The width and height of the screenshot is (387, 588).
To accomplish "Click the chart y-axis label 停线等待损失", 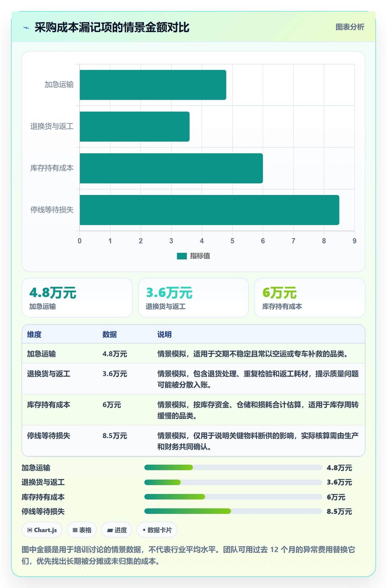I will click(52, 210).
